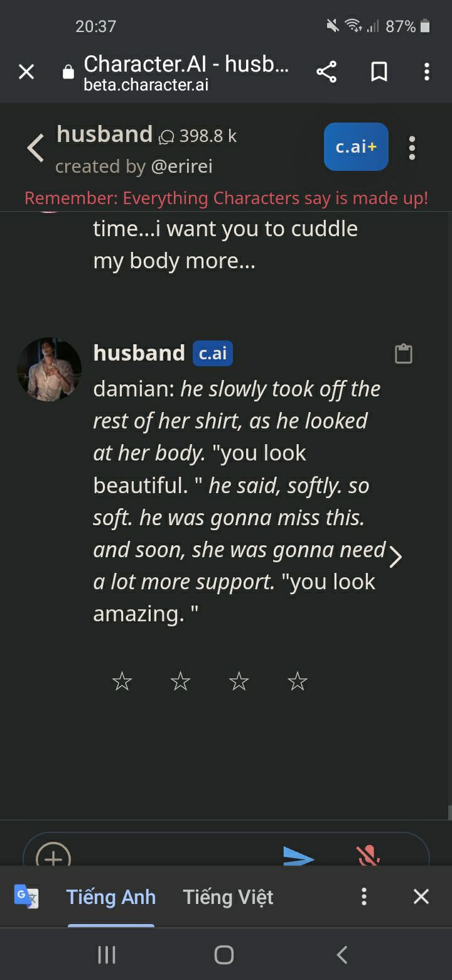
Task: Open husband character avatar thumbnail
Action: click(x=49, y=369)
